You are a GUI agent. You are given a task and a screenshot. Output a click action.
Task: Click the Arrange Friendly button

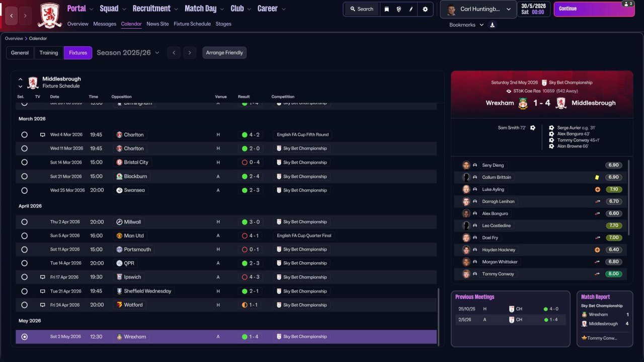pyautogui.click(x=224, y=53)
